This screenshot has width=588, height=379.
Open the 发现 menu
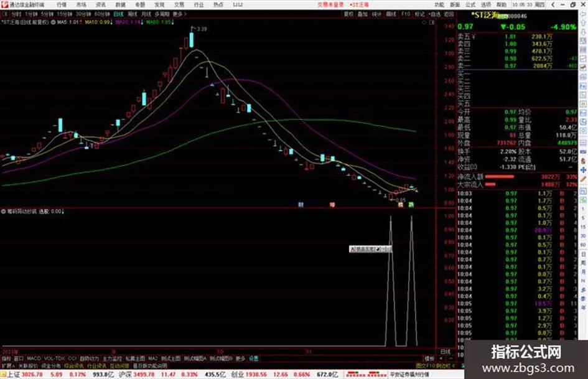pyautogui.click(x=159, y=4)
